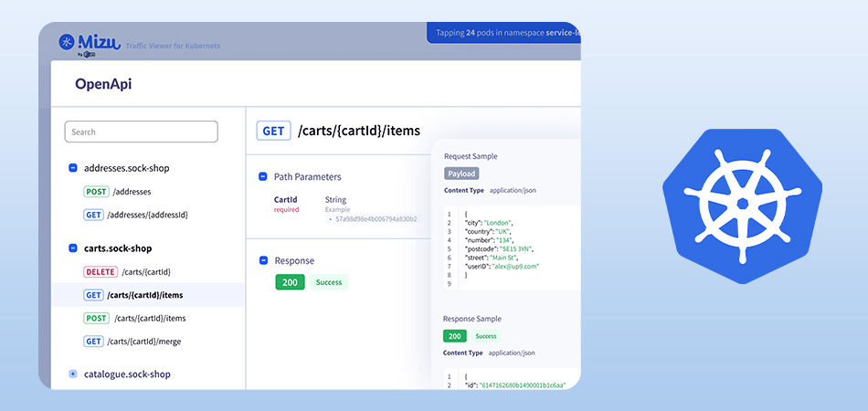868x411 pixels.
Task: Click the Request Sample heading
Action: (471, 156)
